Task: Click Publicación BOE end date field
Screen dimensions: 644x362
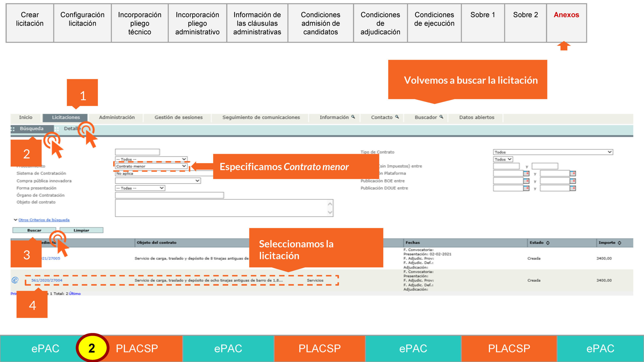Action: click(555, 181)
